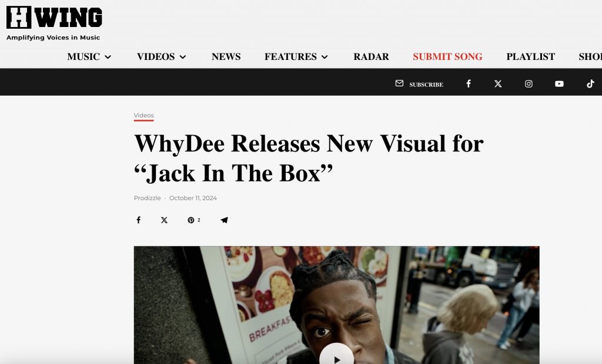
Task: Click the red SUBMIT SONG link
Action: click(447, 57)
